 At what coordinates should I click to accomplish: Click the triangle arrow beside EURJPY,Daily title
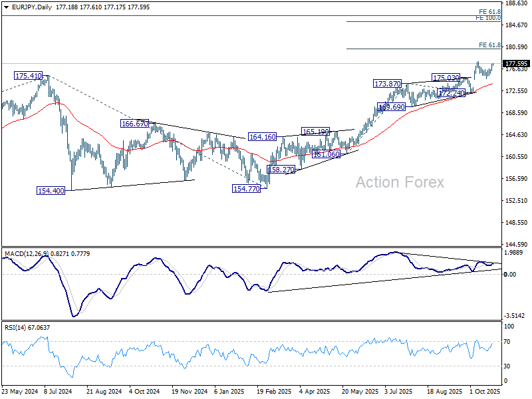coord(6,5)
